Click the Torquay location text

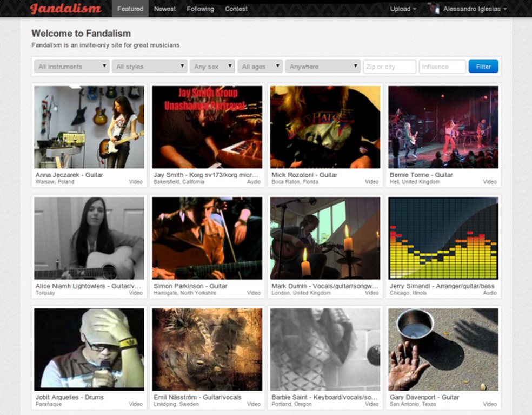click(45, 293)
